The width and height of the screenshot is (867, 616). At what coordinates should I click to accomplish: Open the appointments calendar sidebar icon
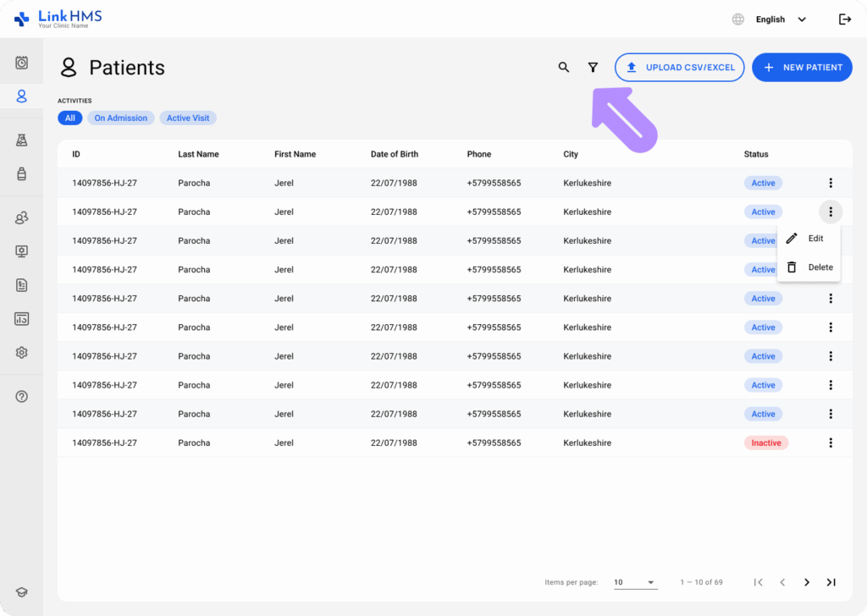pos(22,63)
